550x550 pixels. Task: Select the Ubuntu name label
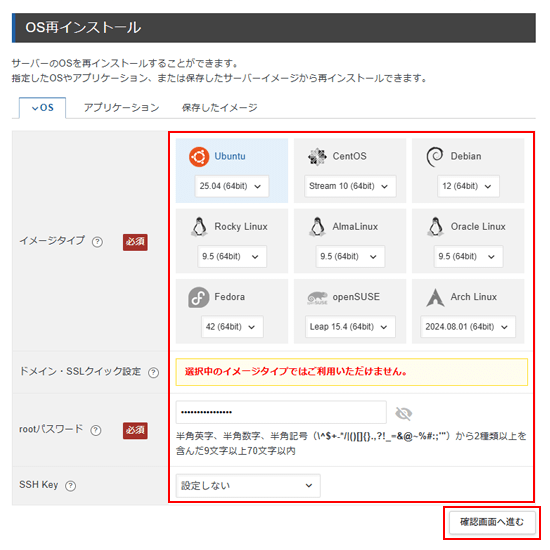(x=230, y=156)
